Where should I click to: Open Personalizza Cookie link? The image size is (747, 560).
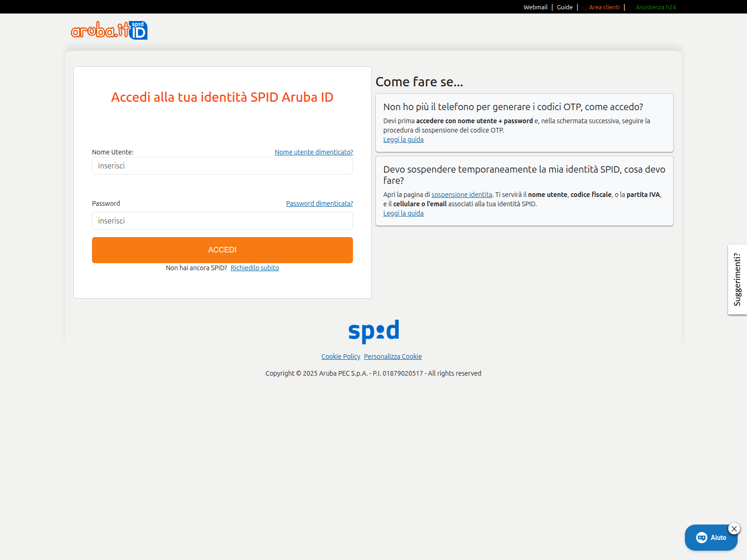point(393,357)
